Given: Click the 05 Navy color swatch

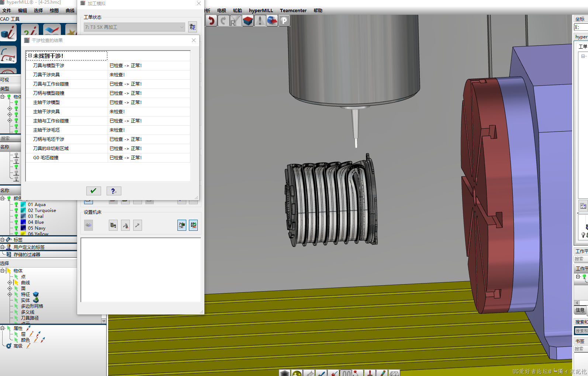Looking at the screenshot, I should [23, 228].
